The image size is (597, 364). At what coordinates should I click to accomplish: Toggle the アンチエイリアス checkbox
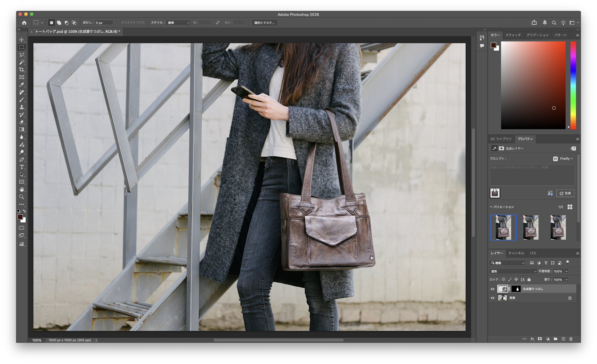point(117,22)
